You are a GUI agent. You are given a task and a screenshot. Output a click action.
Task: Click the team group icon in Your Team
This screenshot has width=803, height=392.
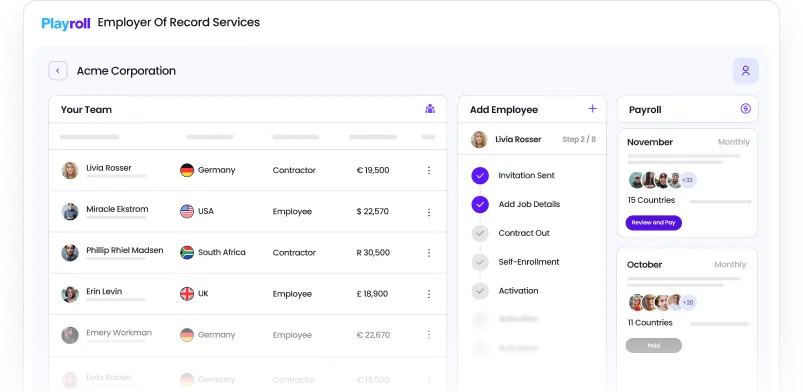[x=430, y=109]
